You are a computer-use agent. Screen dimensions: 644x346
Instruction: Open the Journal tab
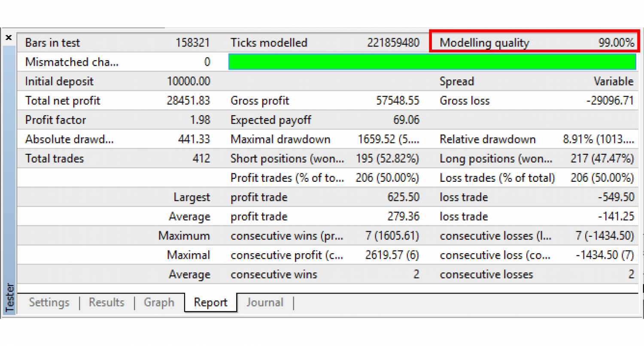(x=265, y=303)
